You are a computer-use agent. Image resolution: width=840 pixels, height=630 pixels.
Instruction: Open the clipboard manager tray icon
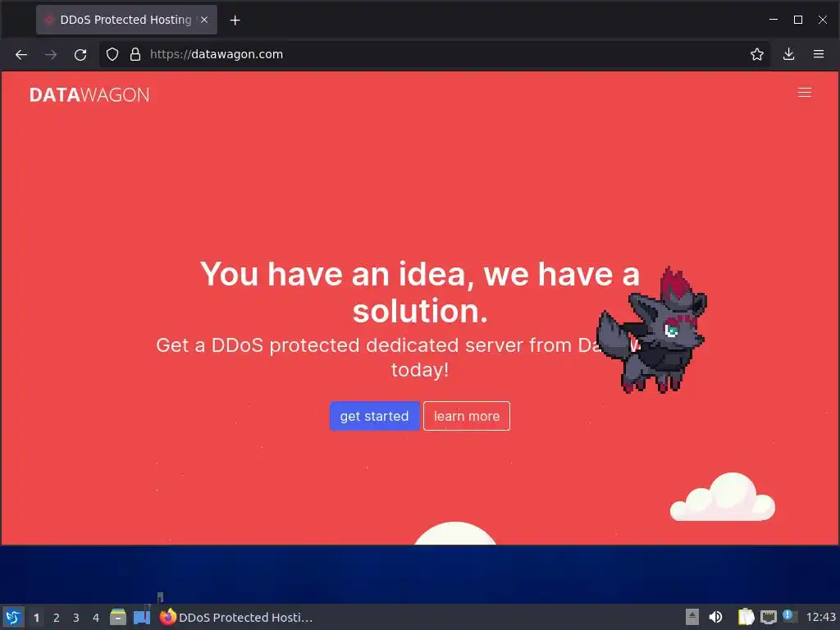[746, 617]
